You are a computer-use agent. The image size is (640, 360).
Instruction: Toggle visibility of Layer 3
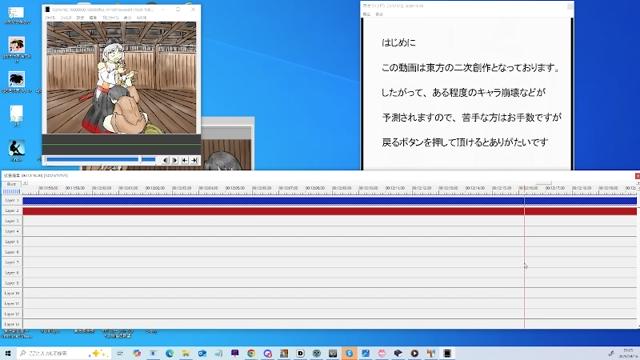11,221
